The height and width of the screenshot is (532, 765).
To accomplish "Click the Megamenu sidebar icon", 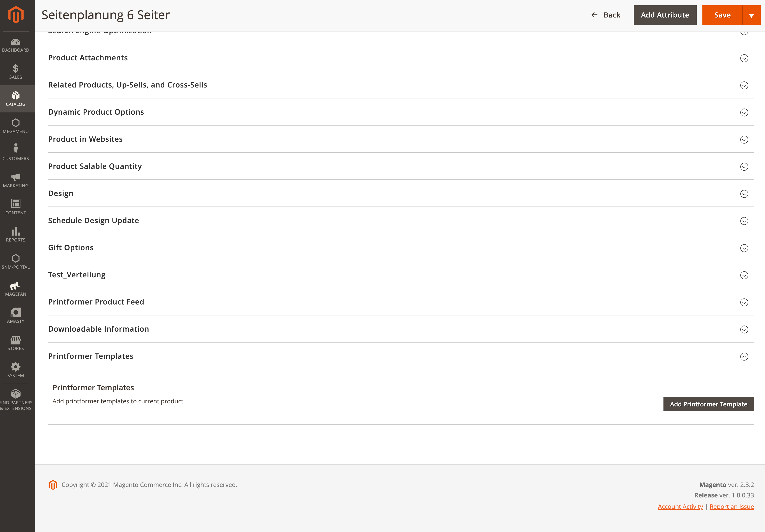I will [16, 123].
